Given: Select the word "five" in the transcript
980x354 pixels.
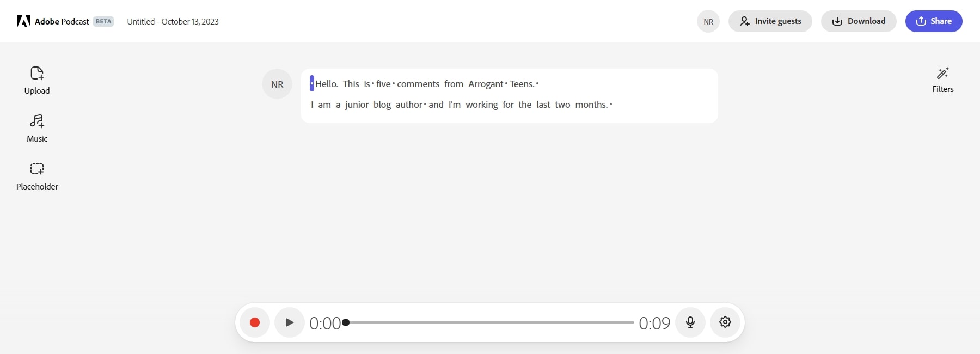Looking at the screenshot, I should pyautogui.click(x=383, y=84).
